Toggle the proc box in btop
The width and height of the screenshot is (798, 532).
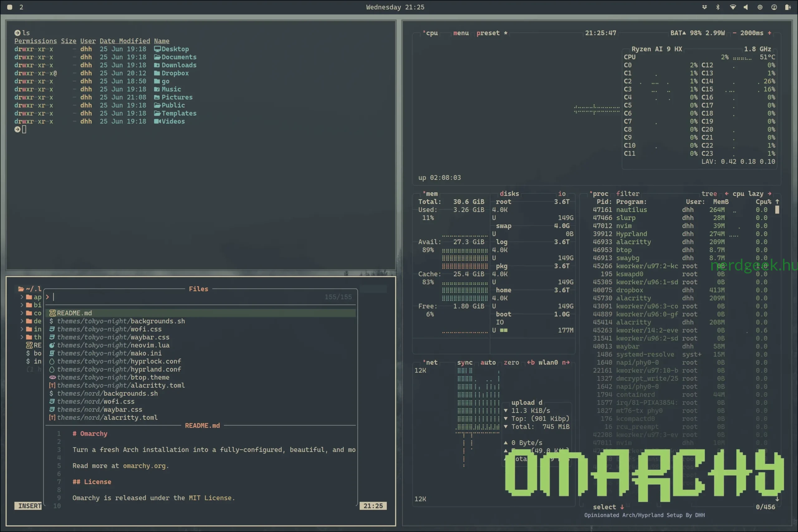click(x=599, y=194)
